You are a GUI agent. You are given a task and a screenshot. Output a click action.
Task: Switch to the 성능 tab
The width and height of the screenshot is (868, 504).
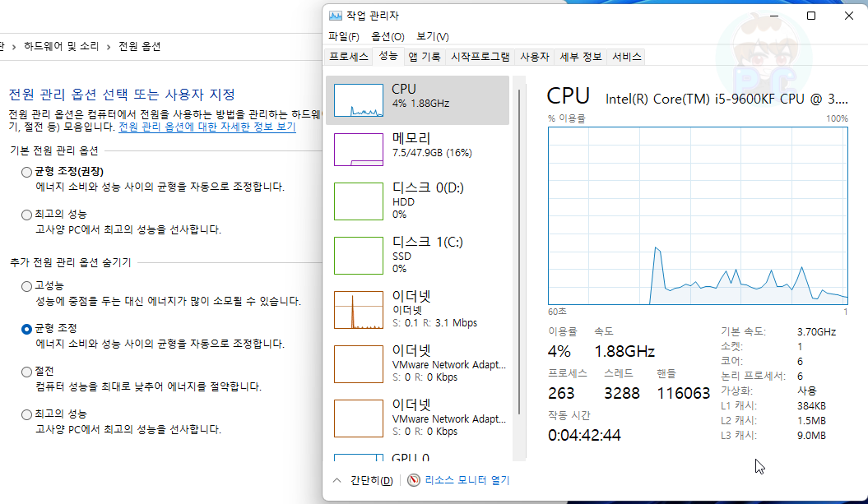point(388,56)
